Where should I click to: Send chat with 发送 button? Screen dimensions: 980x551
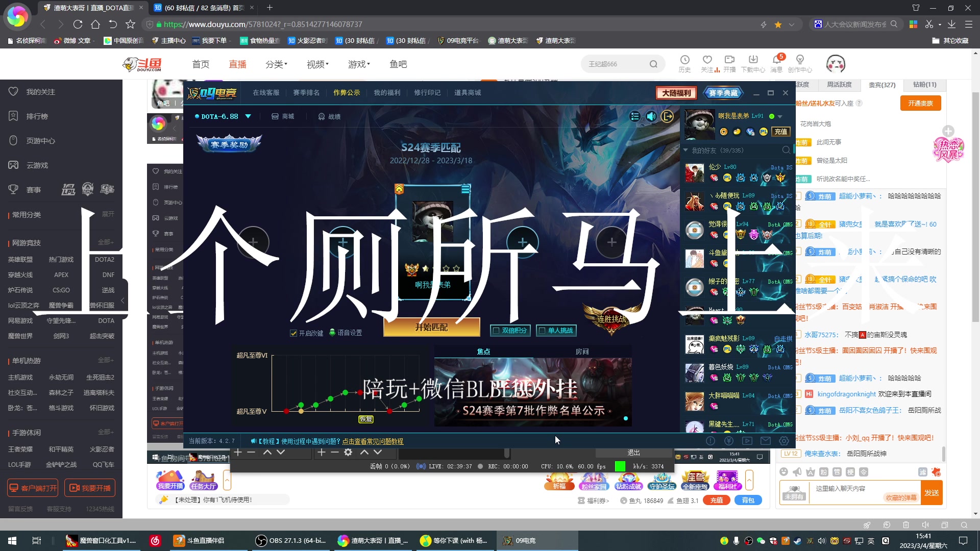pos(932,492)
